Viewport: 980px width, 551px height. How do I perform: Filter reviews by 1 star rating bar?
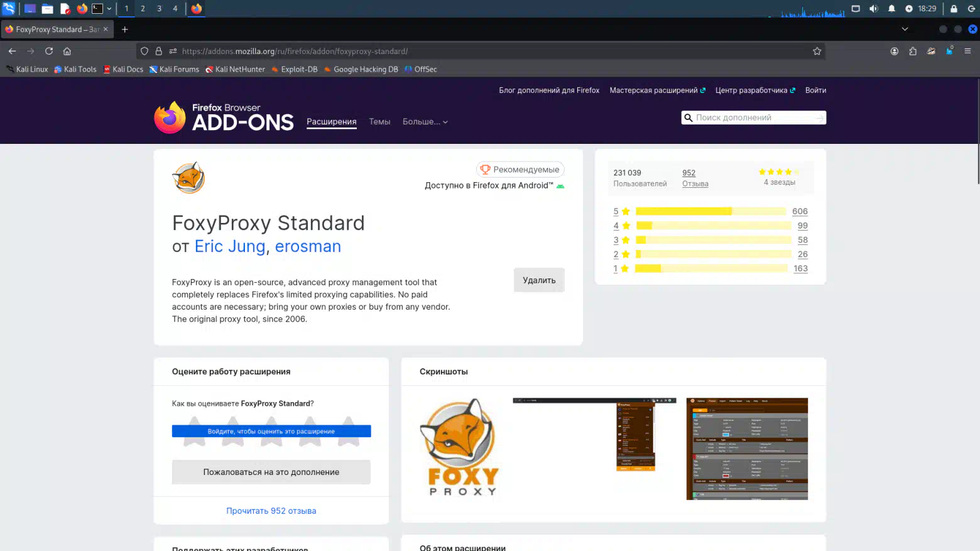[x=710, y=268]
